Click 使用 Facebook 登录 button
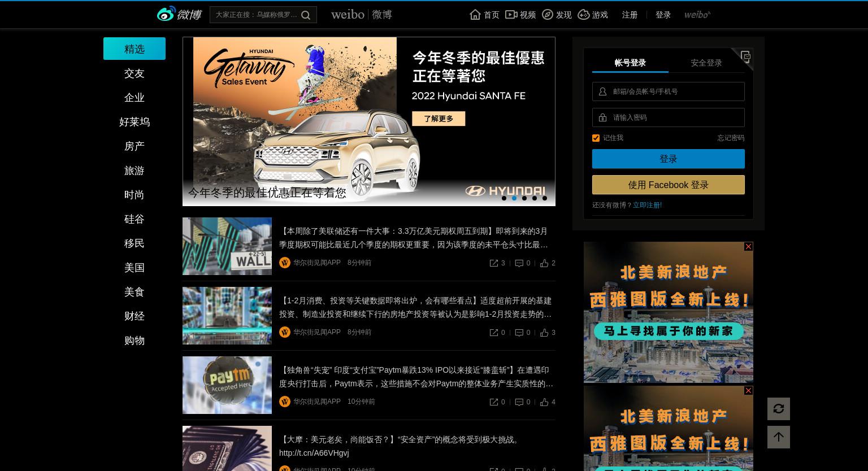This screenshot has width=868, height=471. coord(669,185)
